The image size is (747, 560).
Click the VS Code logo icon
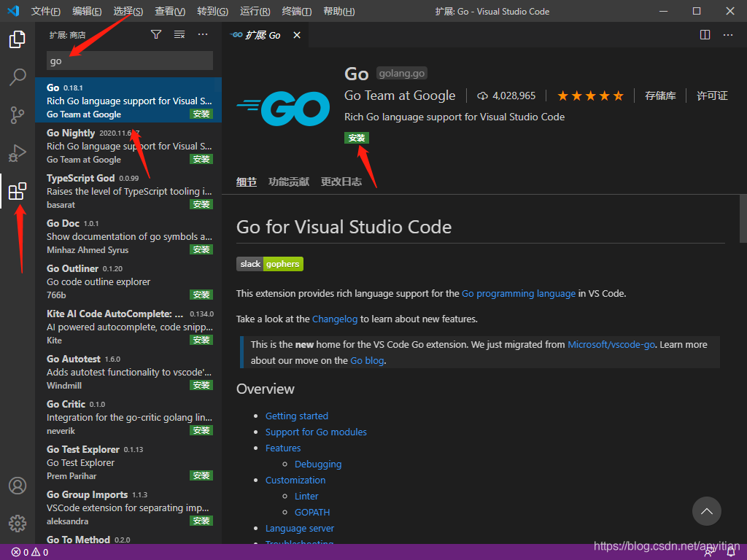pyautogui.click(x=13, y=11)
